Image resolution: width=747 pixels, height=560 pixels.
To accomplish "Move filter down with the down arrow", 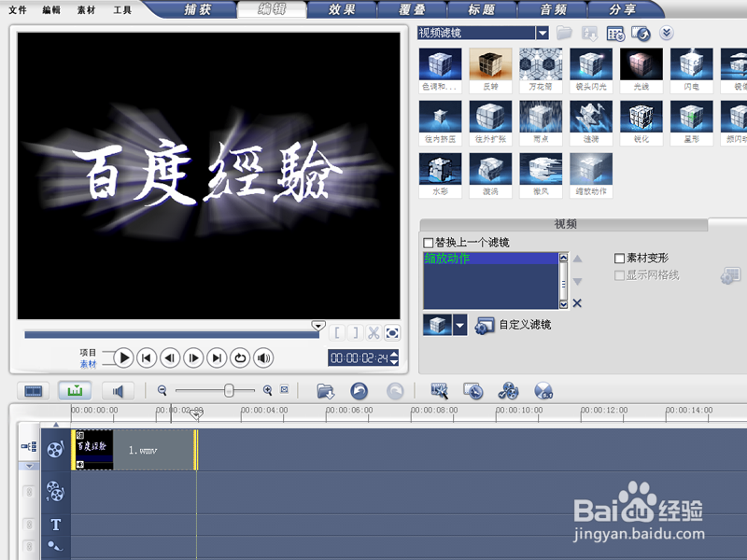I will pyautogui.click(x=577, y=282).
